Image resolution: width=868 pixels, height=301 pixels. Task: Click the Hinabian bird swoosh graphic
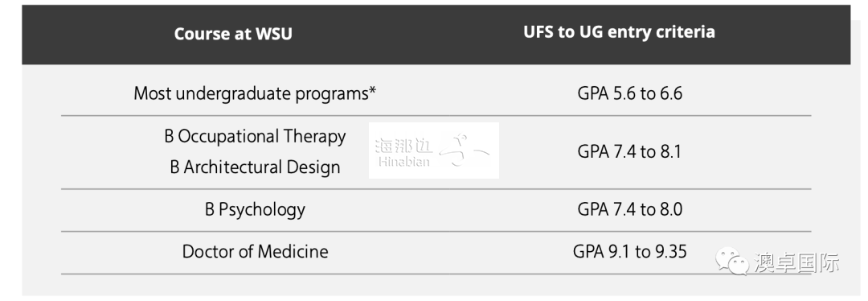[x=464, y=150]
